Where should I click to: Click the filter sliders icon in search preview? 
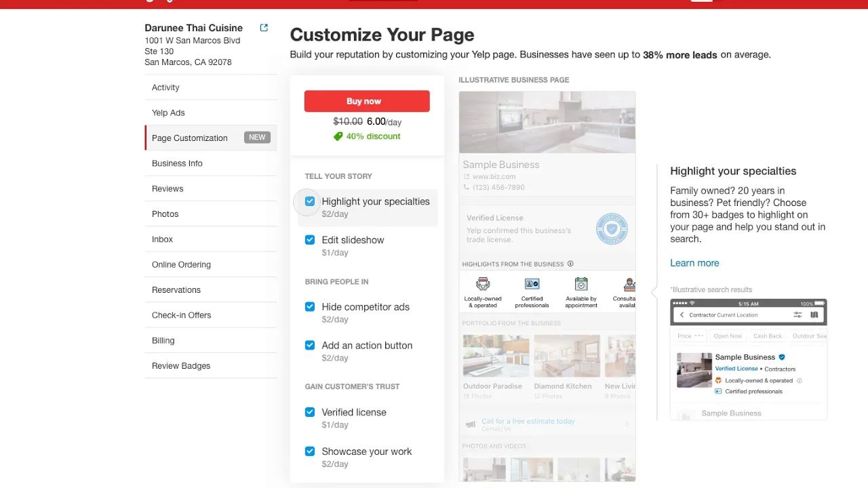pyautogui.click(x=798, y=315)
